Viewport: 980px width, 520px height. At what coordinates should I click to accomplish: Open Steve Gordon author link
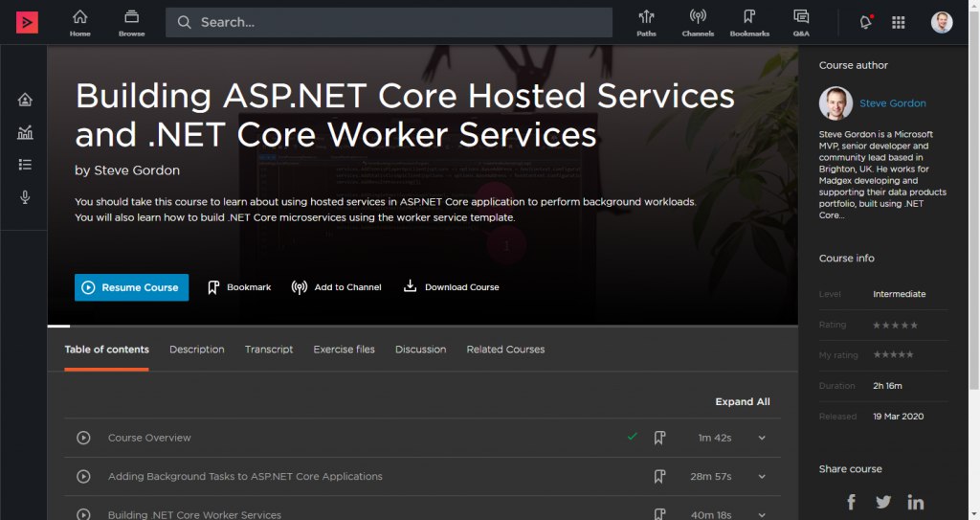pyautogui.click(x=893, y=103)
